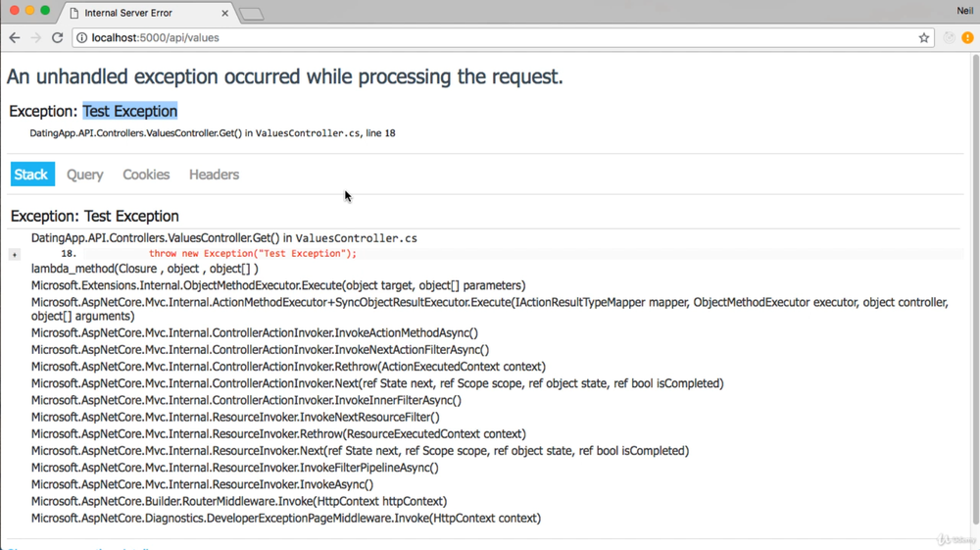Screen dimensions: 980x550
Task: Switch to the Stack tab
Action: coord(31,175)
